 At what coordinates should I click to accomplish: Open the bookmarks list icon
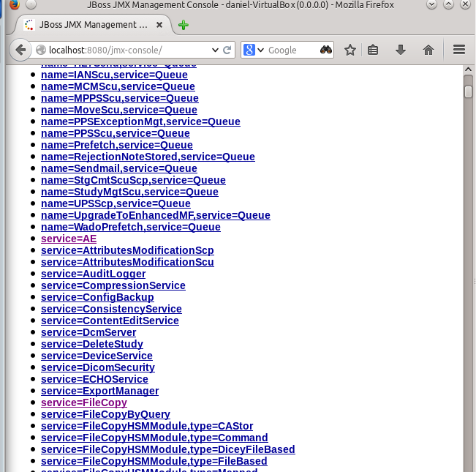373,50
